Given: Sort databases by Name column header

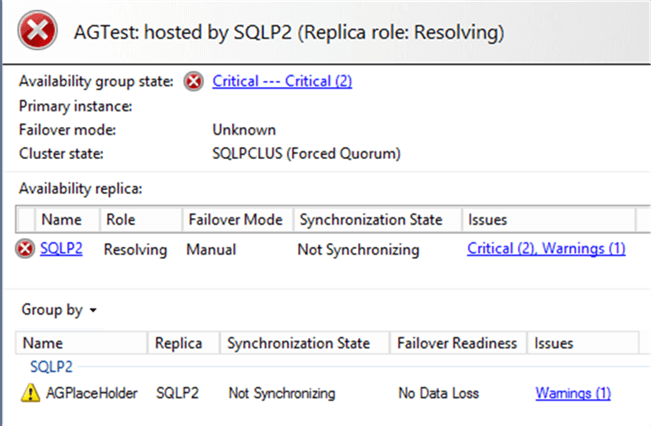Looking at the screenshot, I should [42, 343].
